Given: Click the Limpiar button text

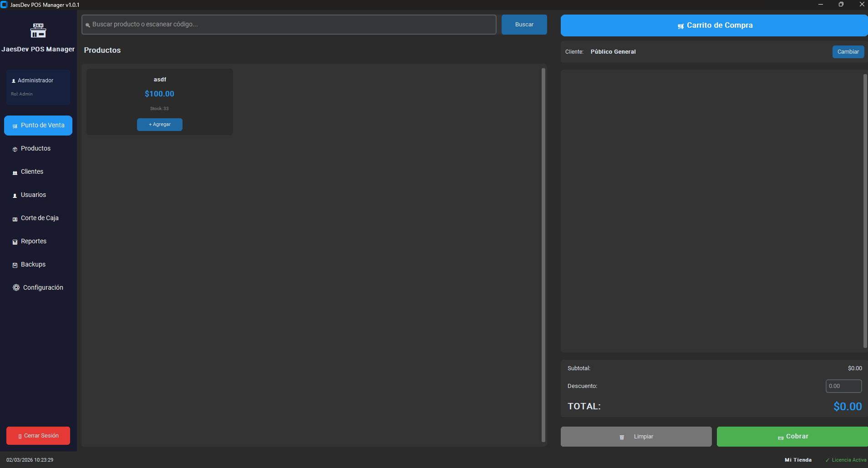Looking at the screenshot, I should [644, 437].
